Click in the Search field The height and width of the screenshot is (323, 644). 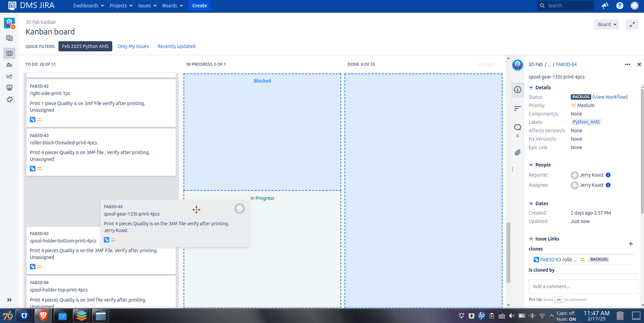coord(566,6)
